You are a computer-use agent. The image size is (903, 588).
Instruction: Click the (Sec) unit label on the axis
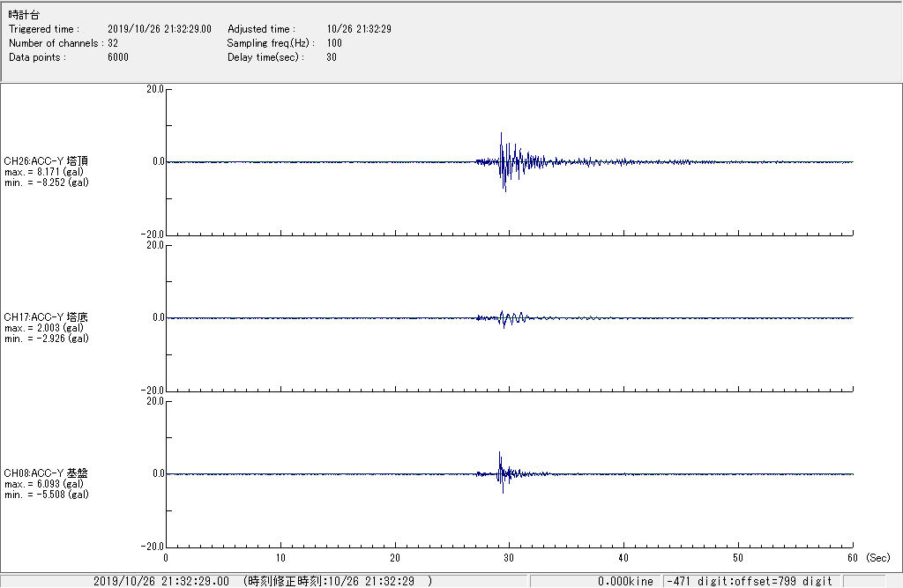[x=877, y=557]
